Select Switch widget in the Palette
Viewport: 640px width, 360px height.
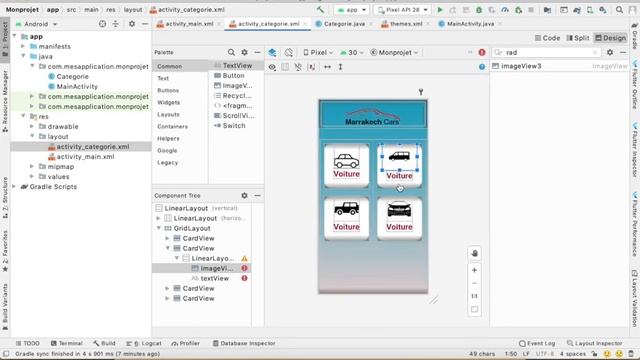233,125
